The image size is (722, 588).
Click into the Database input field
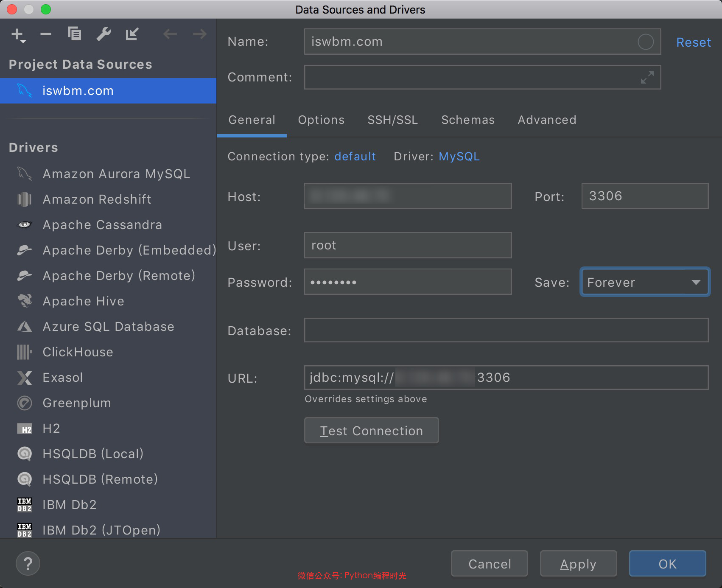(506, 330)
